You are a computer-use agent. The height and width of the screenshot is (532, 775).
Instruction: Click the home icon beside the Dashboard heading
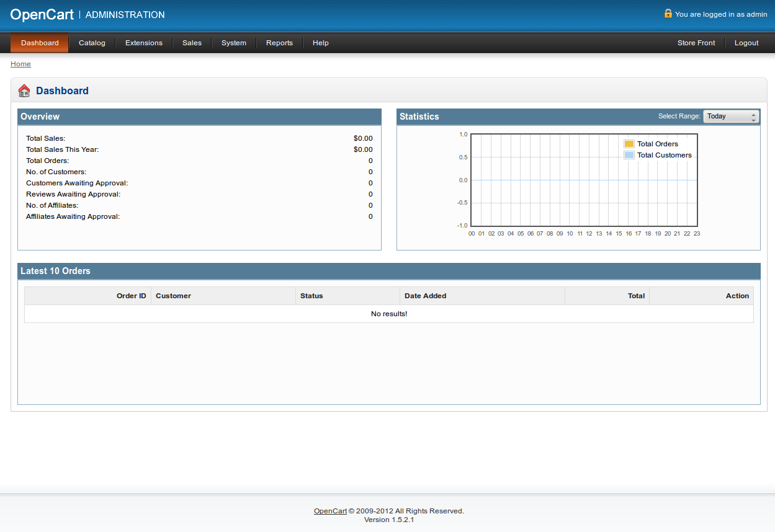click(24, 90)
